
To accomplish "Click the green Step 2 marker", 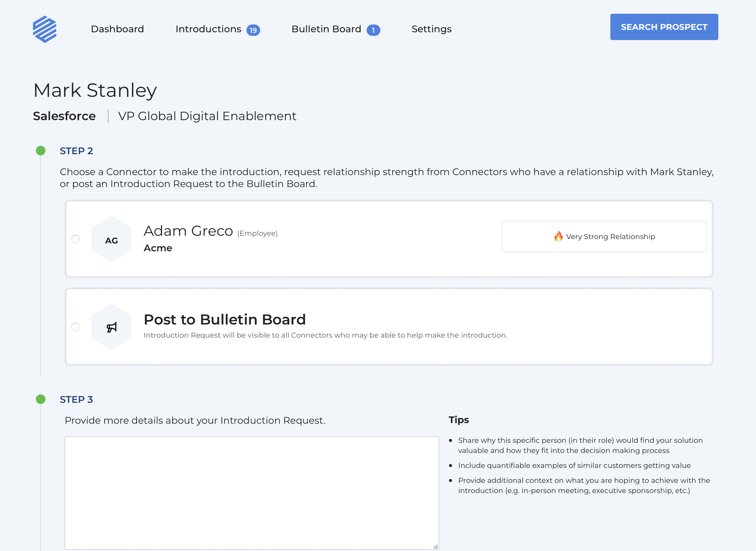I will pyautogui.click(x=41, y=151).
